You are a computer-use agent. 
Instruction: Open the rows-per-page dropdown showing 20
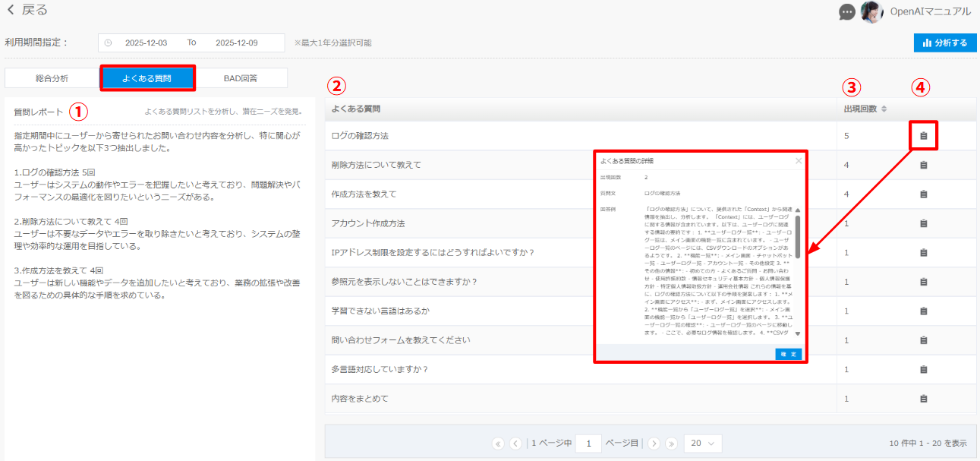[702, 444]
